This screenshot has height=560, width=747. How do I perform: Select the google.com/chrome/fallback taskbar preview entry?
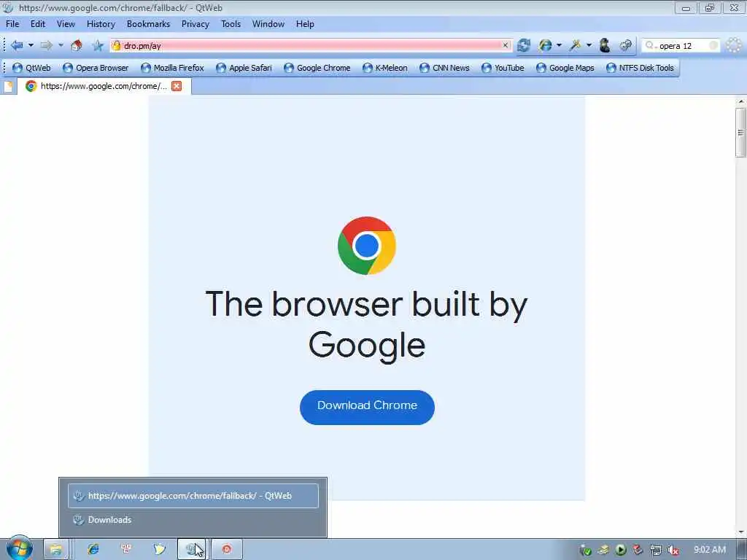tap(193, 496)
